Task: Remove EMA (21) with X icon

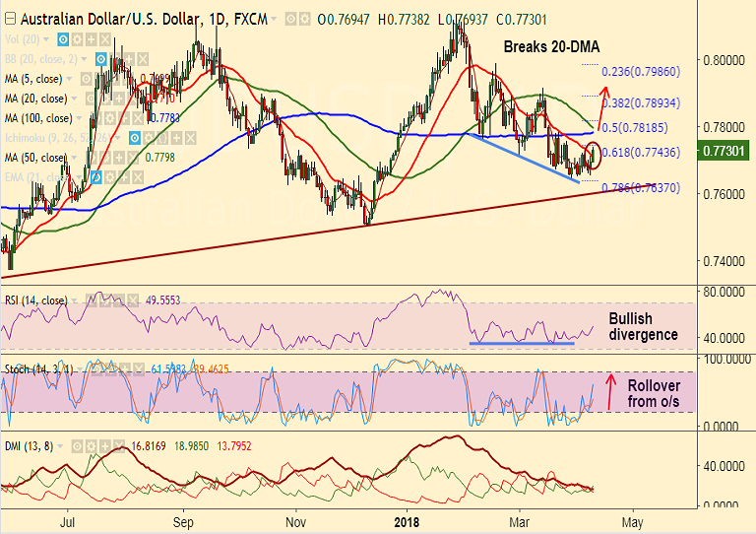Action: click(138, 177)
